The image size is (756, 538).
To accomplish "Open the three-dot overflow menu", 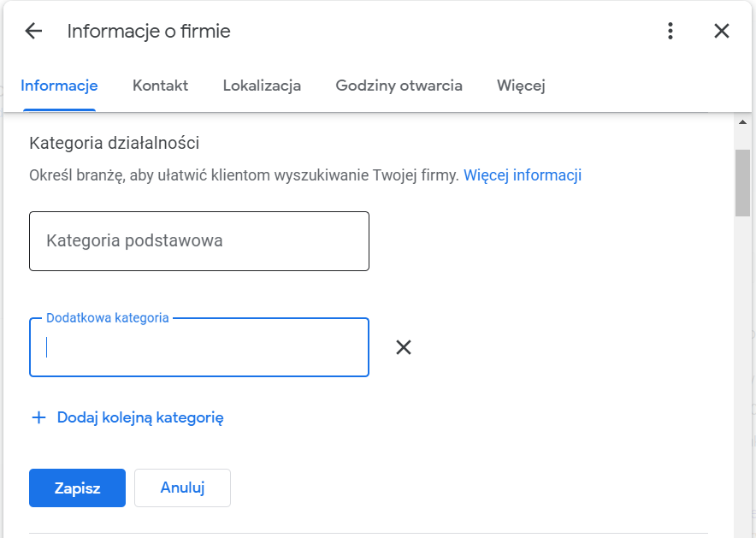I will coord(670,31).
